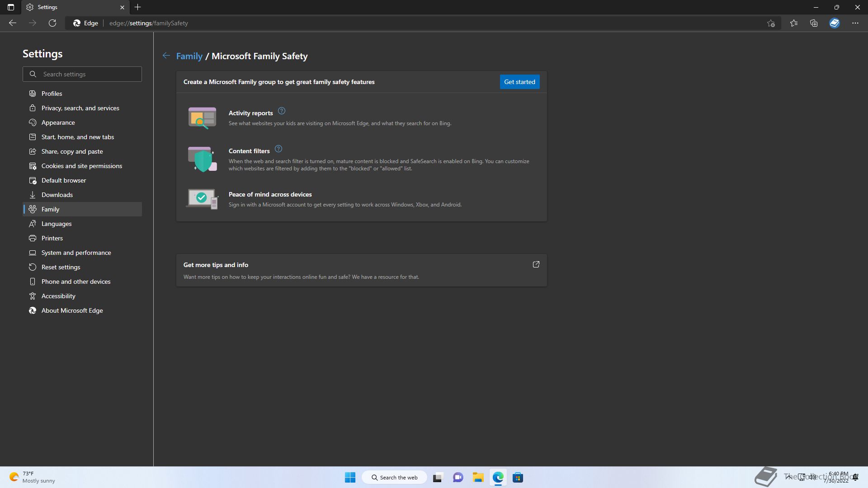Open Start, home, and new tabs section
868x488 pixels.
click(x=82, y=137)
